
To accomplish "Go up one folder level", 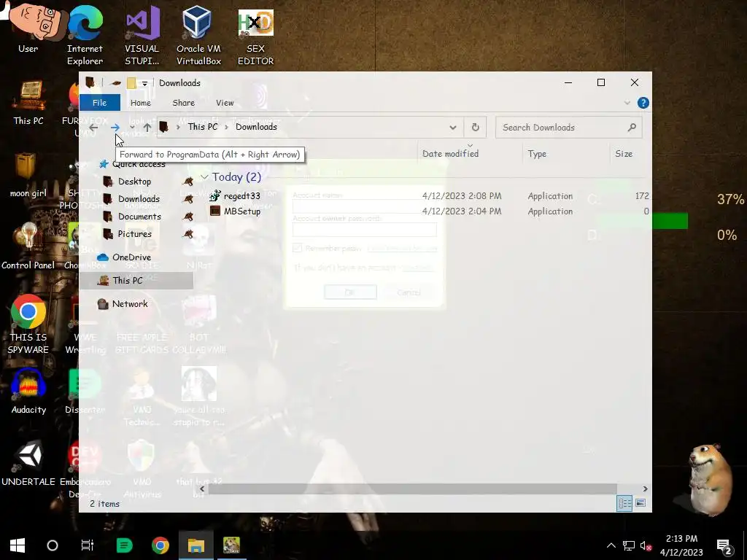I will pyautogui.click(x=147, y=127).
